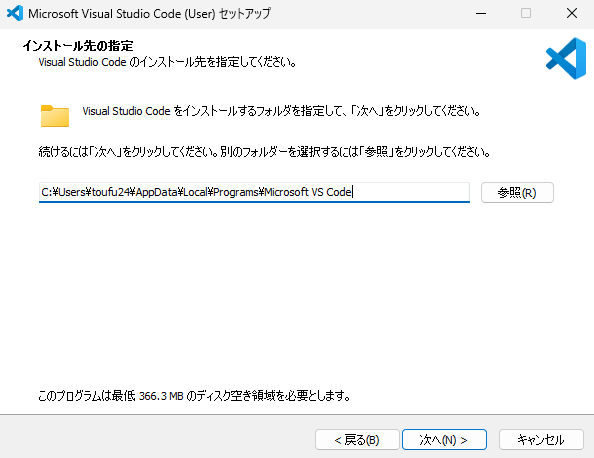
Task: Abort the installation with キャンセル
Action: pos(541,439)
